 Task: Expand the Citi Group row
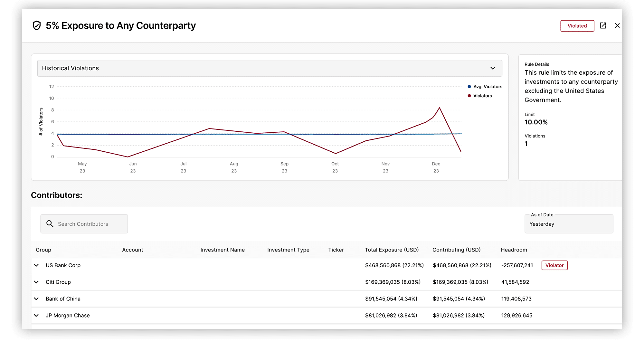point(36,282)
